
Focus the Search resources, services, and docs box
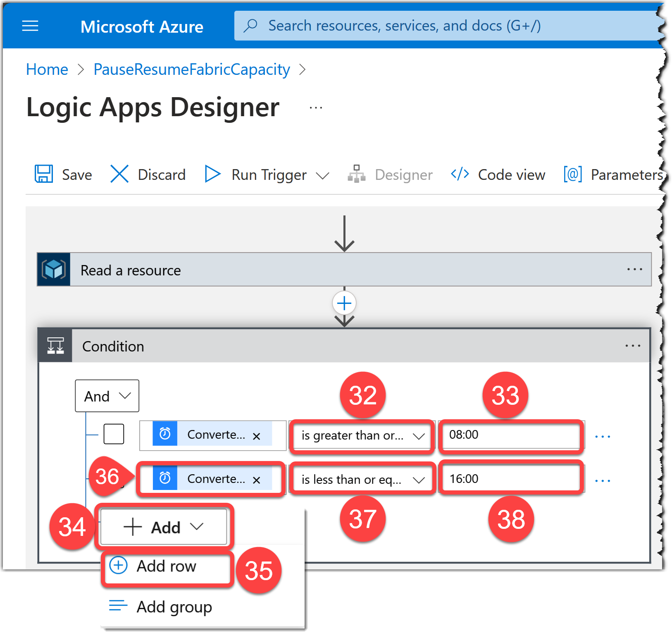[x=448, y=26]
